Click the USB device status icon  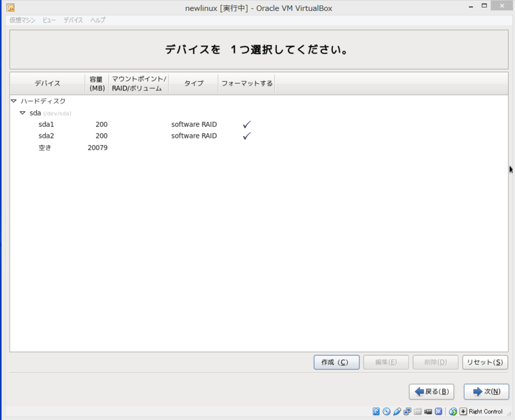click(397, 412)
